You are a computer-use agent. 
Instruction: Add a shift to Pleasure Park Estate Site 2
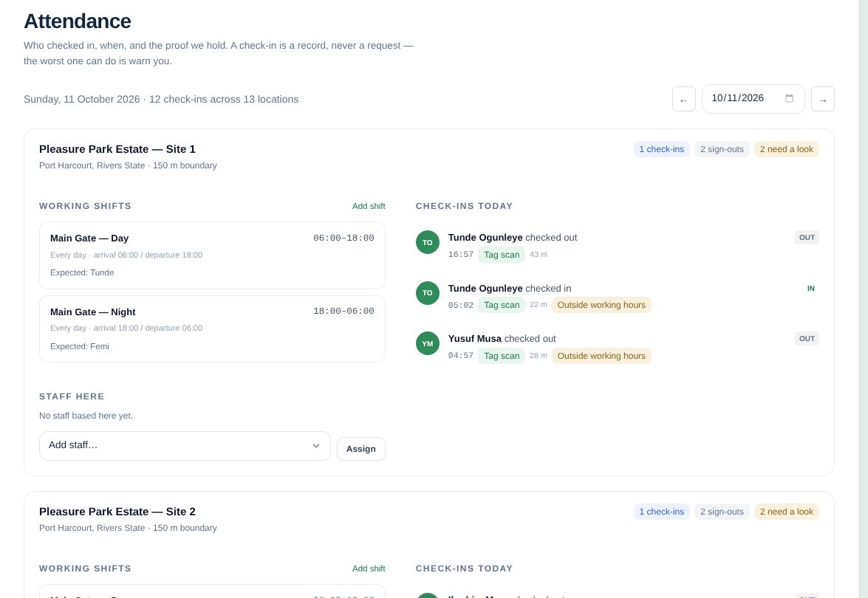tap(369, 568)
